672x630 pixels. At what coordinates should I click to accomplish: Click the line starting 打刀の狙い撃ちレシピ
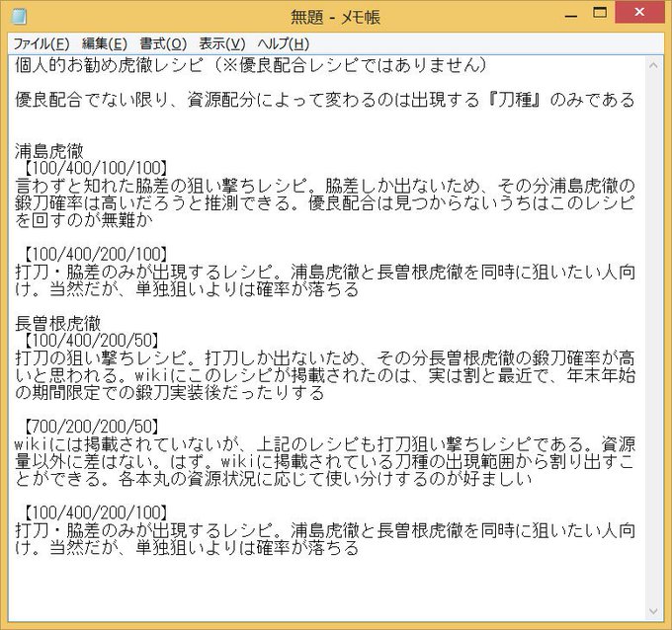[x=324, y=358]
